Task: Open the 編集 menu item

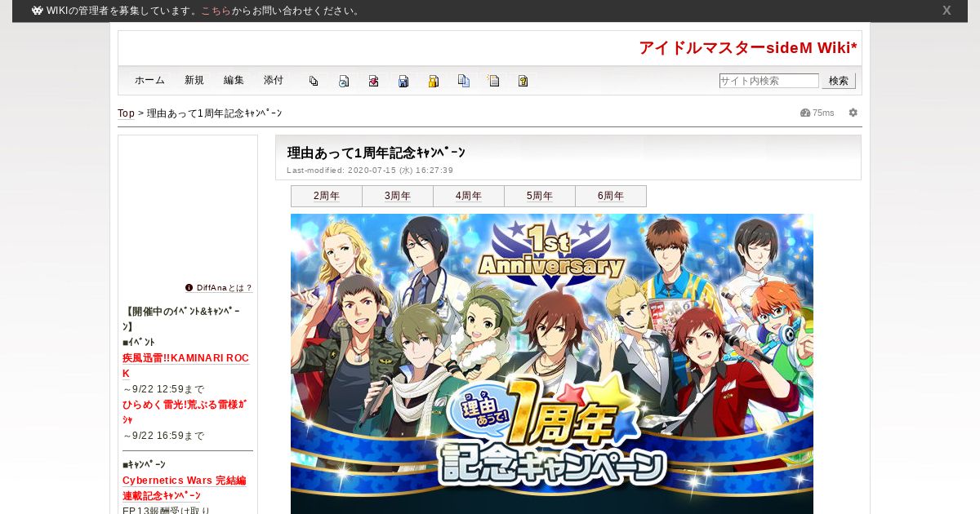Action: pyautogui.click(x=234, y=81)
